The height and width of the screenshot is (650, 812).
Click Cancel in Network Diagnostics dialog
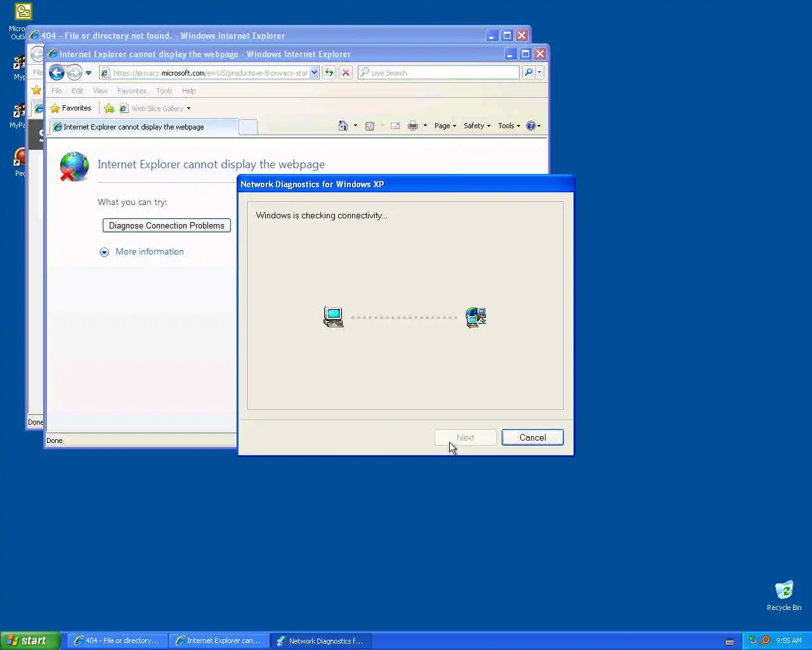pos(532,437)
